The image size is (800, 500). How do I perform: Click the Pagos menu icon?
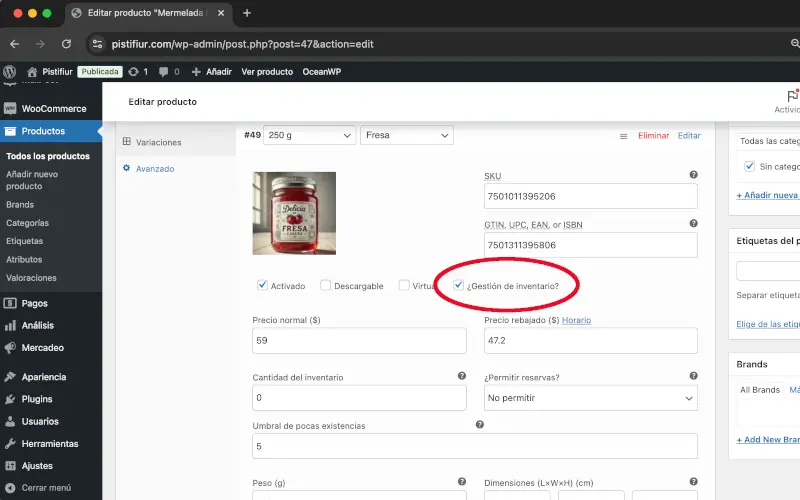click(10, 303)
